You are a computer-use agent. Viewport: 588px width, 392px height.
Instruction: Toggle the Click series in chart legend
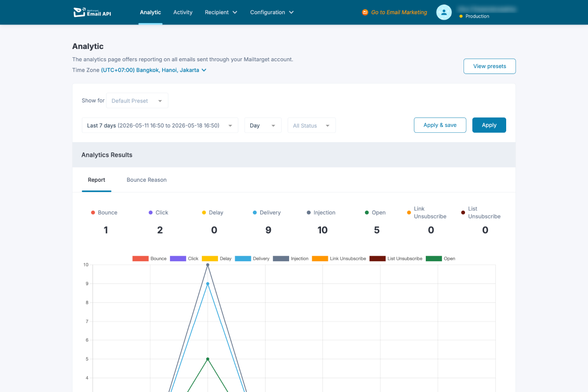[184, 259]
